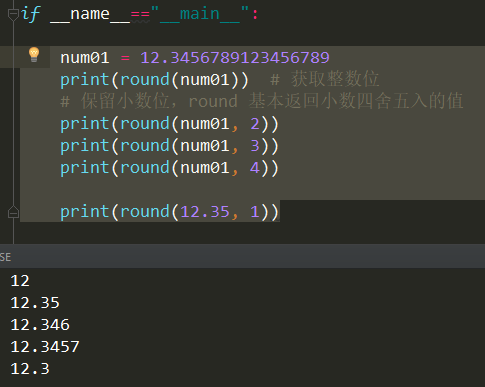Click the argument 3 in round call
485x387 pixels.
click(x=255, y=146)
